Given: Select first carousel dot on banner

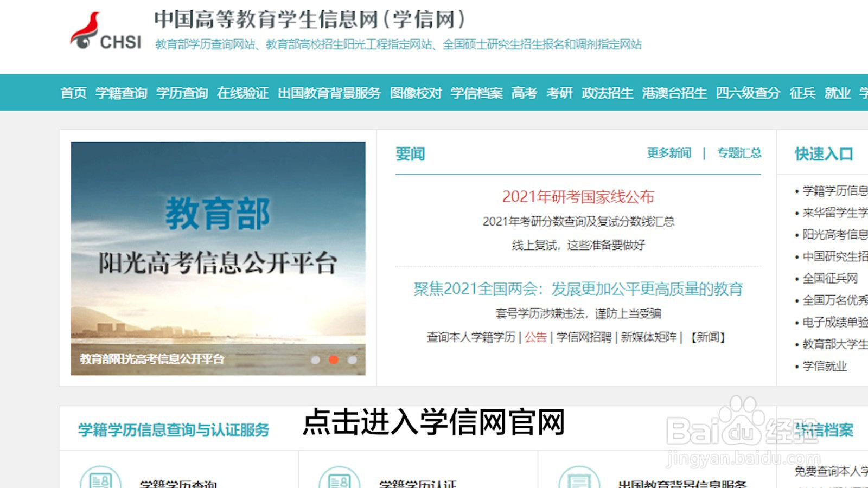Looking at the screenshot, I should pos(315,359).
